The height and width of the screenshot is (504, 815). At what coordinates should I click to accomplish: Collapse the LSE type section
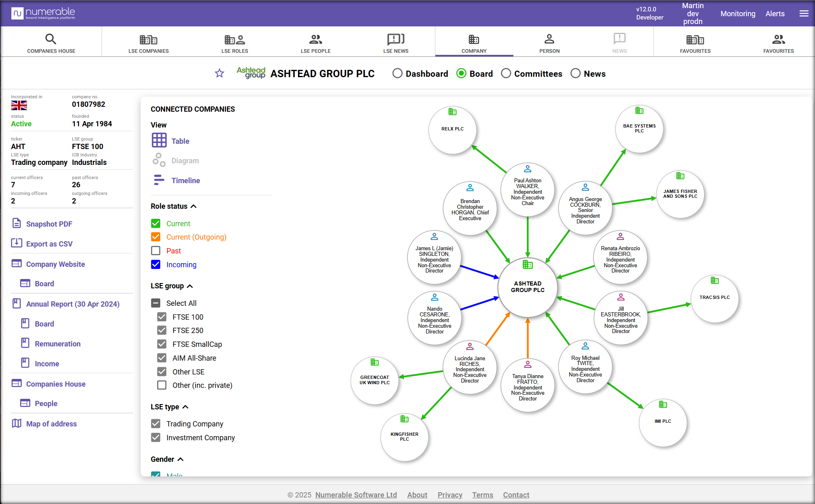(x=185, y=407)
